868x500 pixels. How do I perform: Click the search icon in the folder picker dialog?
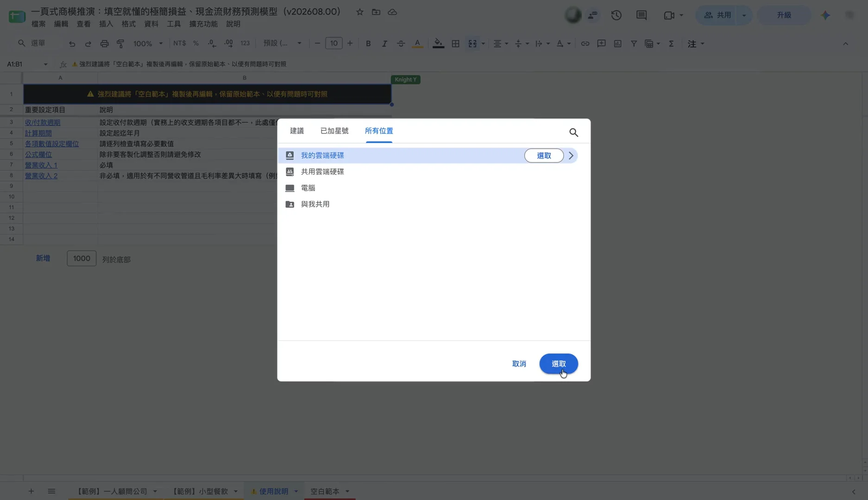pos(573,132)
